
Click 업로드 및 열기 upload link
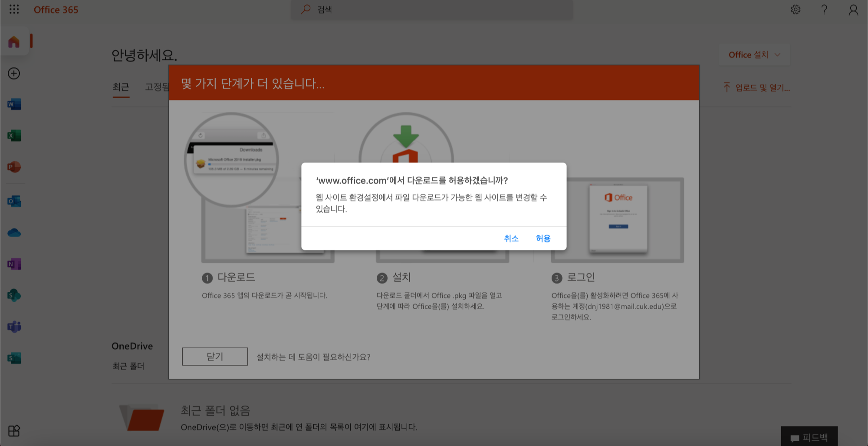coord(756,87)
